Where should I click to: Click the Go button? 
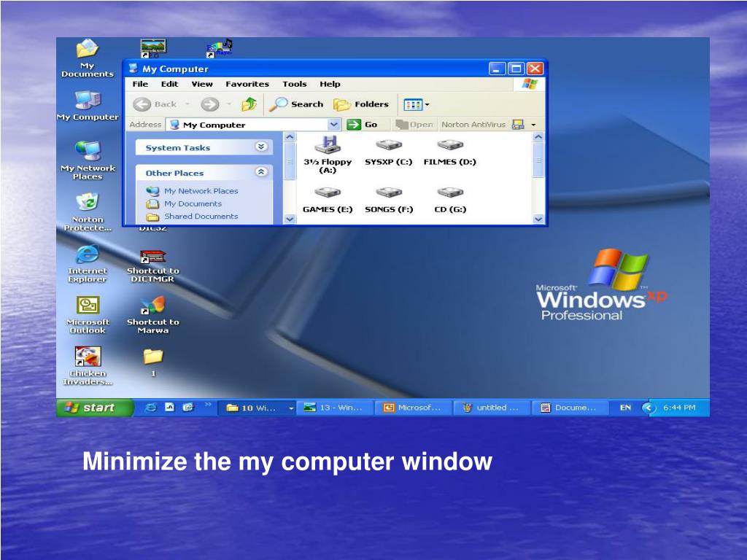[362, 124]
